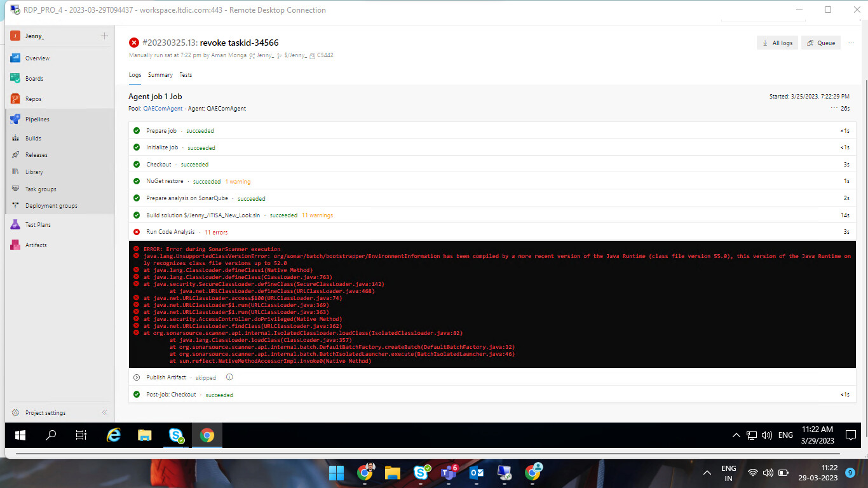Open the Test Plans icon
Viewport: 868px width, 488px height.
tap(14, 224)
